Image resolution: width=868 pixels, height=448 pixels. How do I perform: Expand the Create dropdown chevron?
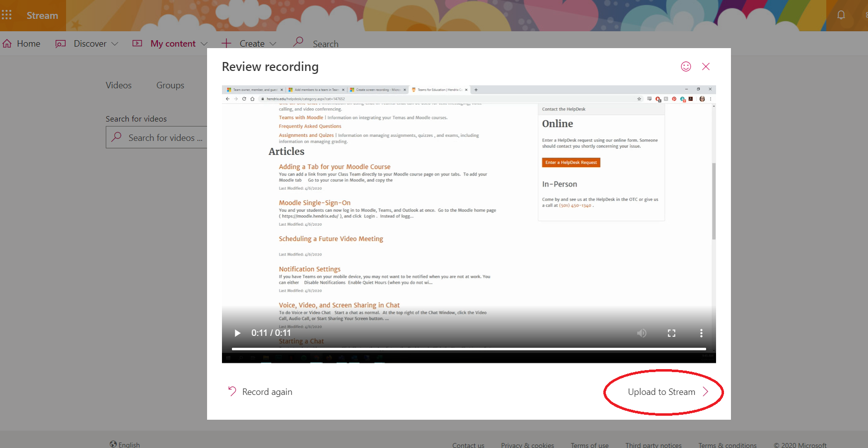273,44
